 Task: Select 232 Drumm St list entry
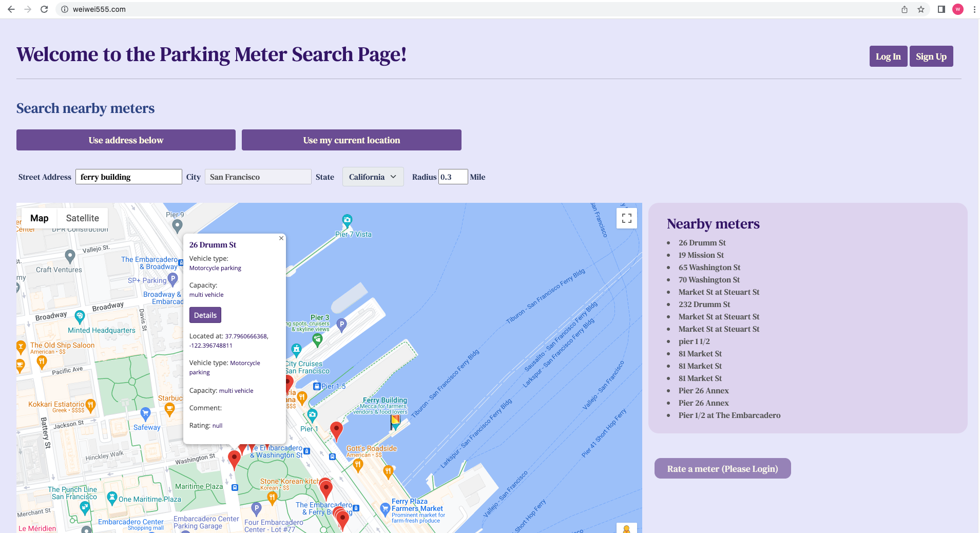click(704, 304)
